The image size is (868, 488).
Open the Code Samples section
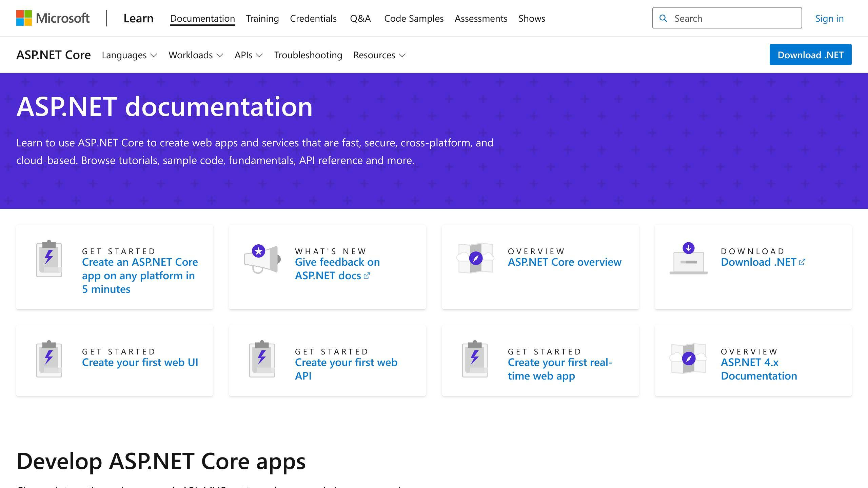(414, 18)
